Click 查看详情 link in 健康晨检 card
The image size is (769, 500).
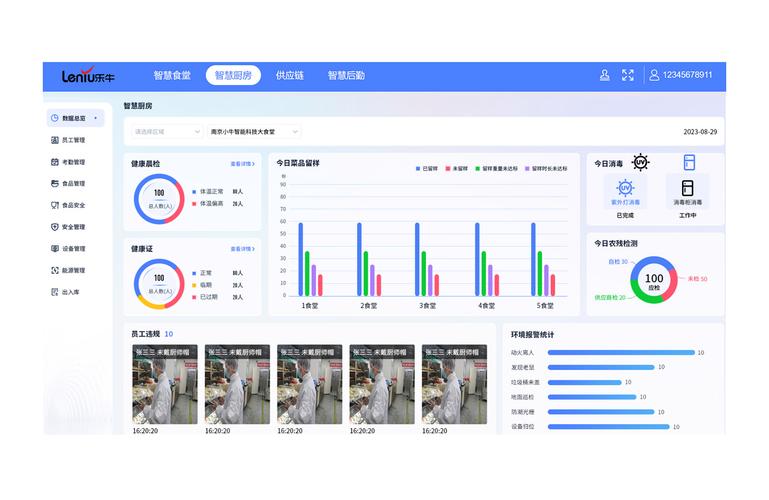[x=242, y=163]
